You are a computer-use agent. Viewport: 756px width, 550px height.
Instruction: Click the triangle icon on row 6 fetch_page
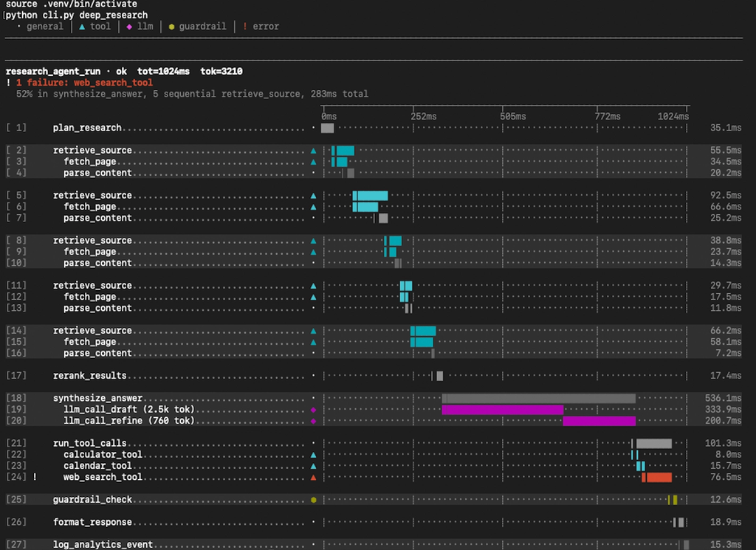[x=313, y=207]
